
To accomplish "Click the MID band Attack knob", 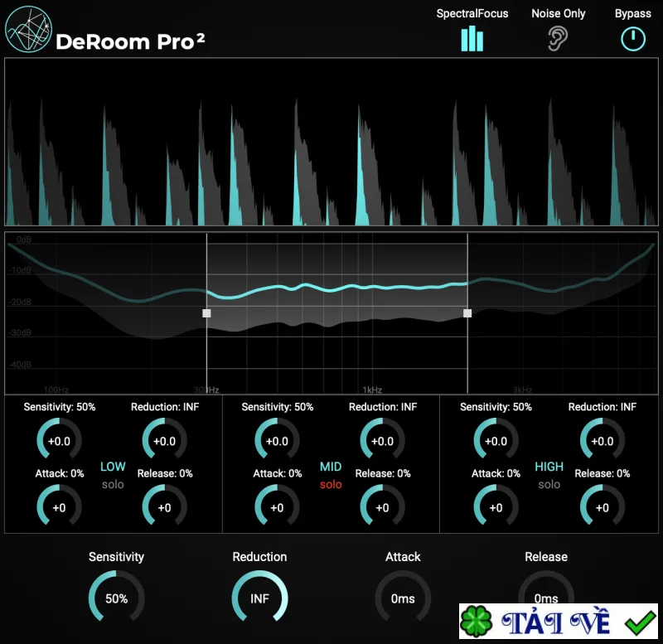I will pos(277,506).
